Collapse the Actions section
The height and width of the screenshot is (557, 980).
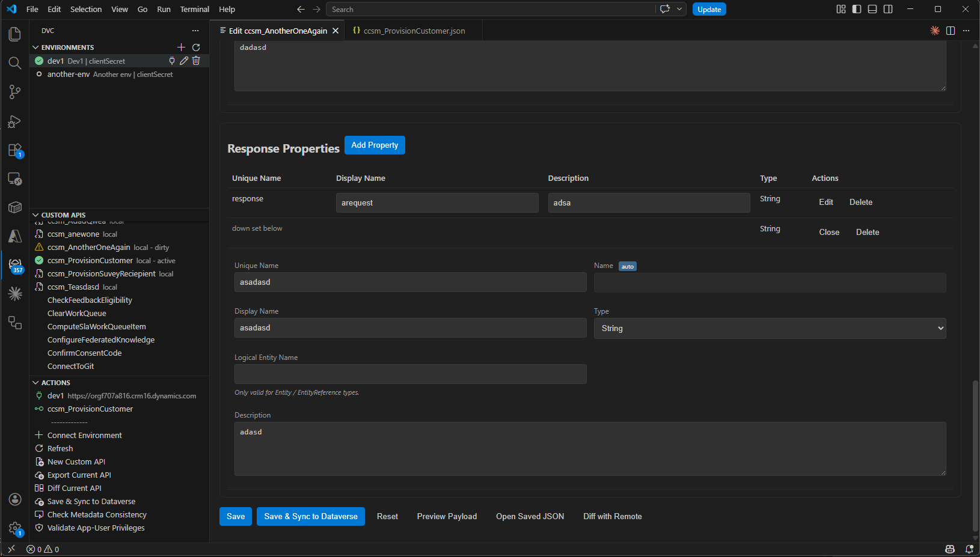(x=35, y=383)
